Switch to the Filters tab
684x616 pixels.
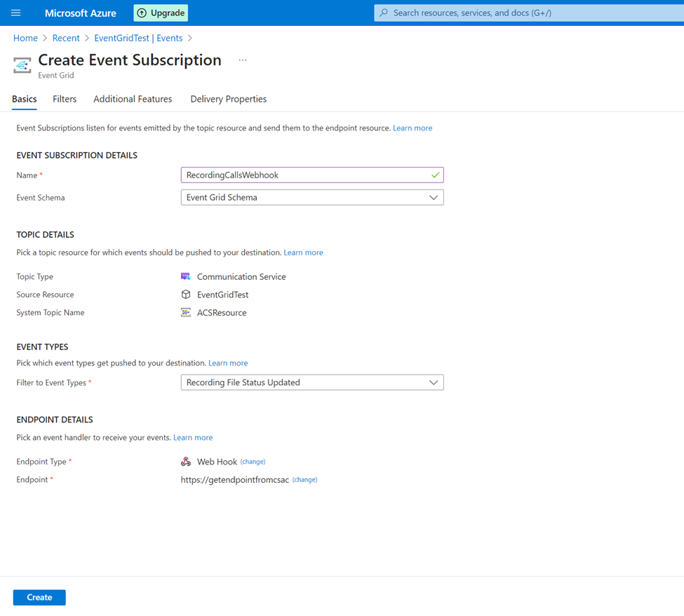65,99
